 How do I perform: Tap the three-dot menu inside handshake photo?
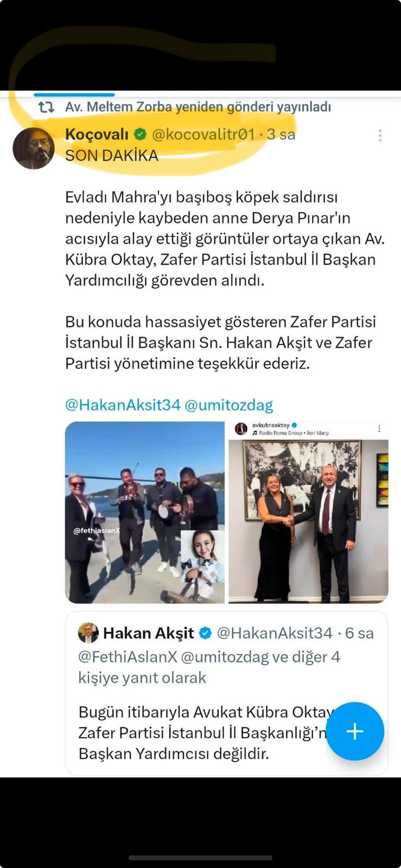(x=379, y=429)
